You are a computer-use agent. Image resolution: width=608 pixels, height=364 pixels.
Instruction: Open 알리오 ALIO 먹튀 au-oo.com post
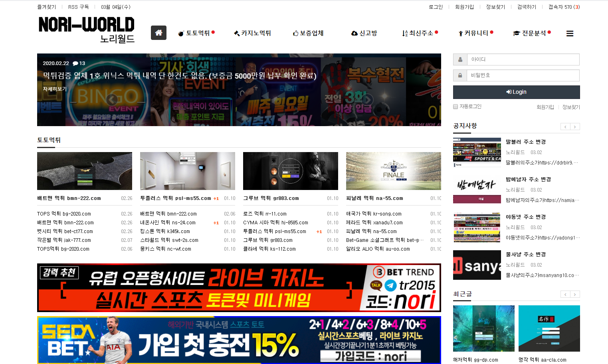click(x=378, y=249)
